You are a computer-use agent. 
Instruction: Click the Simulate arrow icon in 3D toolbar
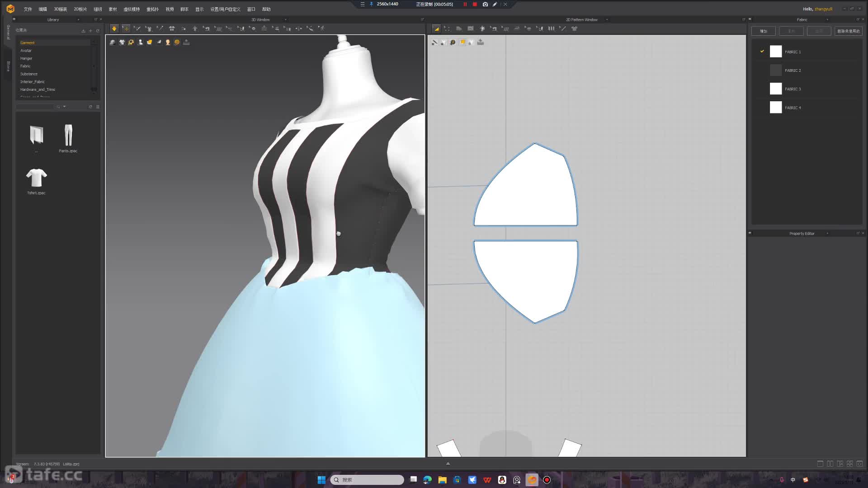coord(114,28)
